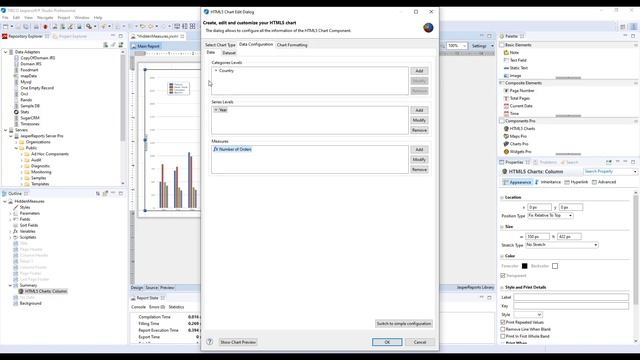Click the Backcolor white swatch

click(x=555, y=266)
